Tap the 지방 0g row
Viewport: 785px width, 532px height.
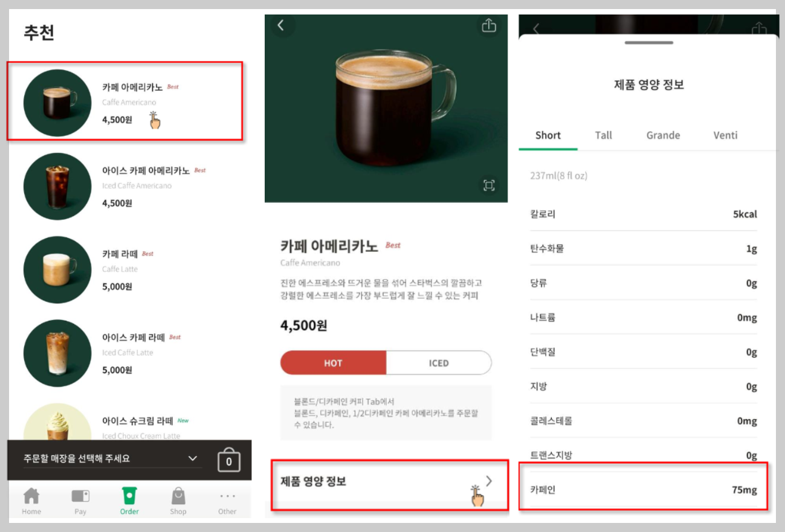tap(644, 386)
